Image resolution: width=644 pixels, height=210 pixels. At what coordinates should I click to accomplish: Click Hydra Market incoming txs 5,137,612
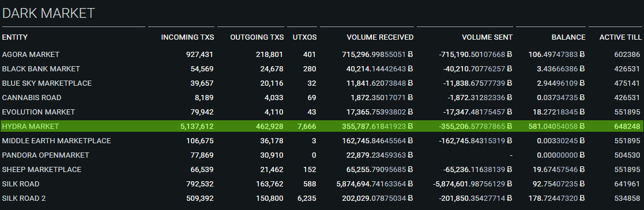[x=197, y=127]
